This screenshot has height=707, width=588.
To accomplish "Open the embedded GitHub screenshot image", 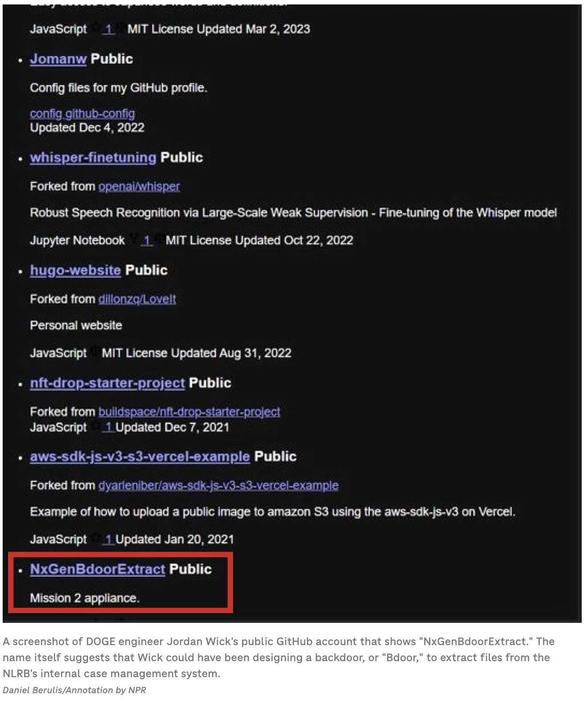I will 292,313.
